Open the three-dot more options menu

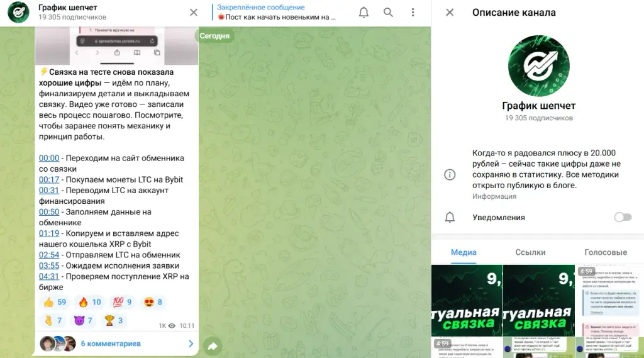point(413,13)
